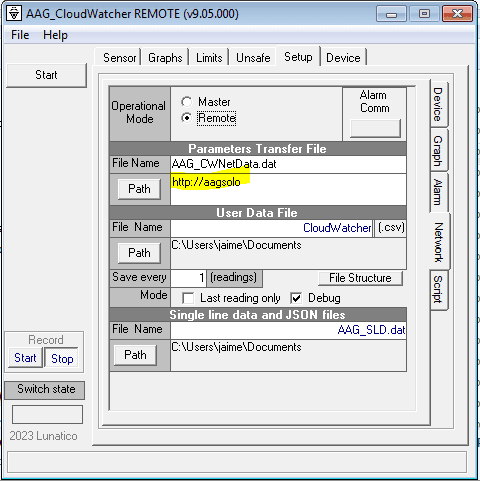
Task: Open the Help menu
Action: coord(55,35)
